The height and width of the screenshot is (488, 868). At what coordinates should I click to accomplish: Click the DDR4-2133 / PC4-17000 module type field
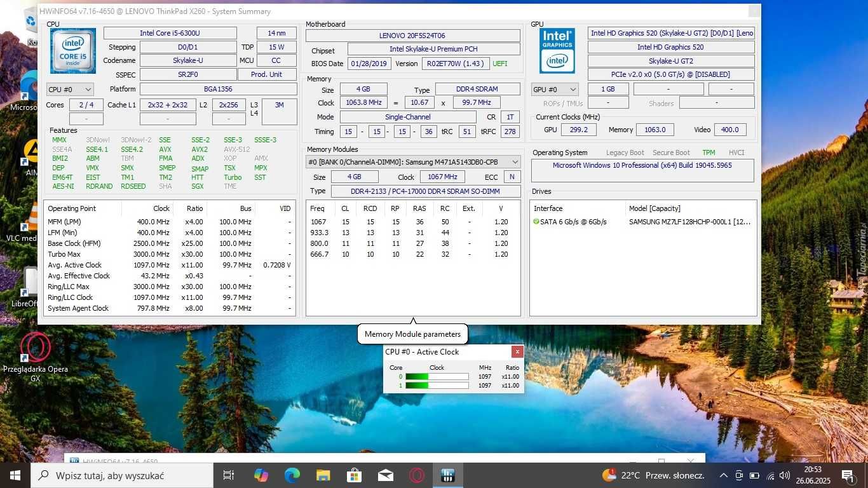click(425, 191)
